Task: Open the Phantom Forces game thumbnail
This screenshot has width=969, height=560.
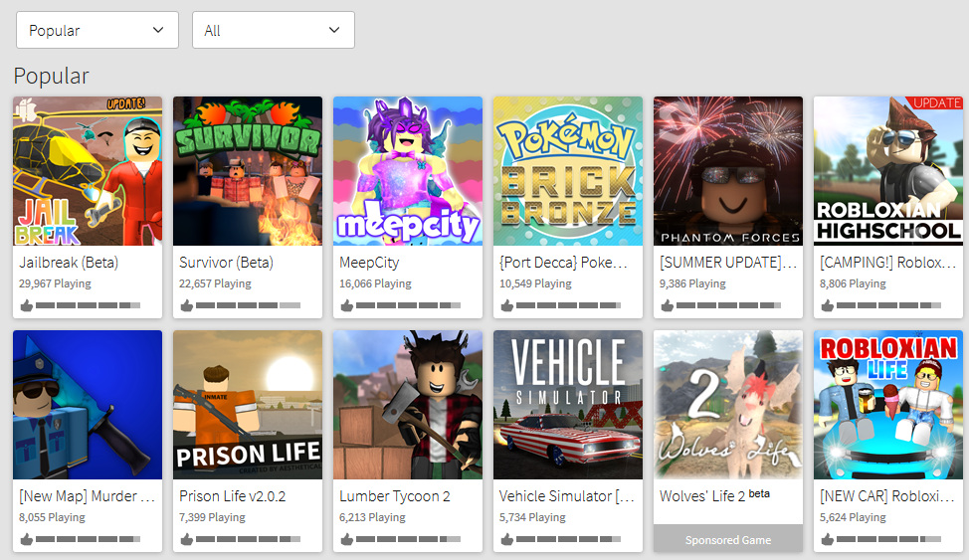Action: (x=728, y=171)
